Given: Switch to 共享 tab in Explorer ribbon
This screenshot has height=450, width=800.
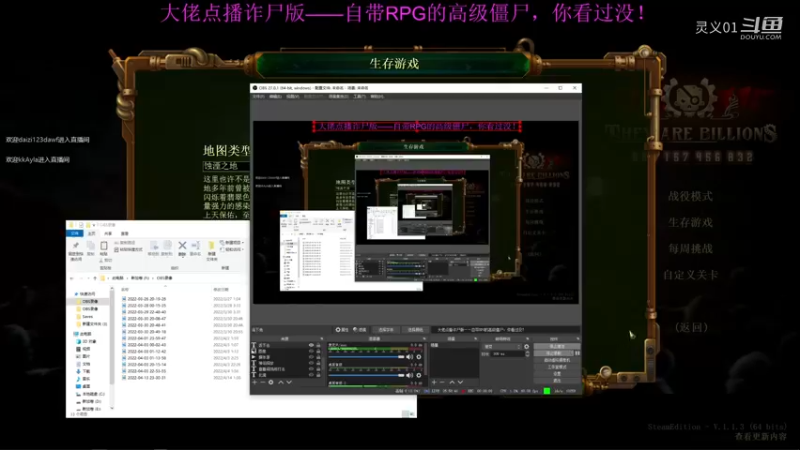Looking at the screenshot, I should [108, 234].
